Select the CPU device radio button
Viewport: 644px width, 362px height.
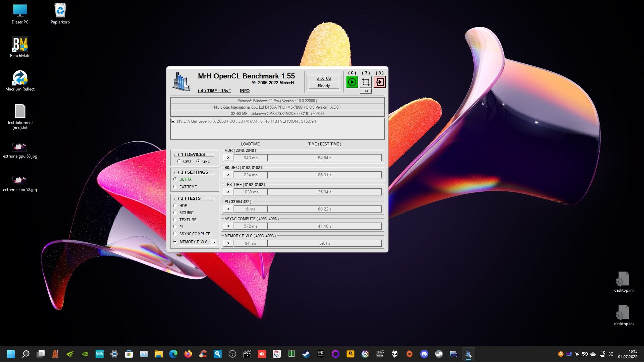(179, 162)
